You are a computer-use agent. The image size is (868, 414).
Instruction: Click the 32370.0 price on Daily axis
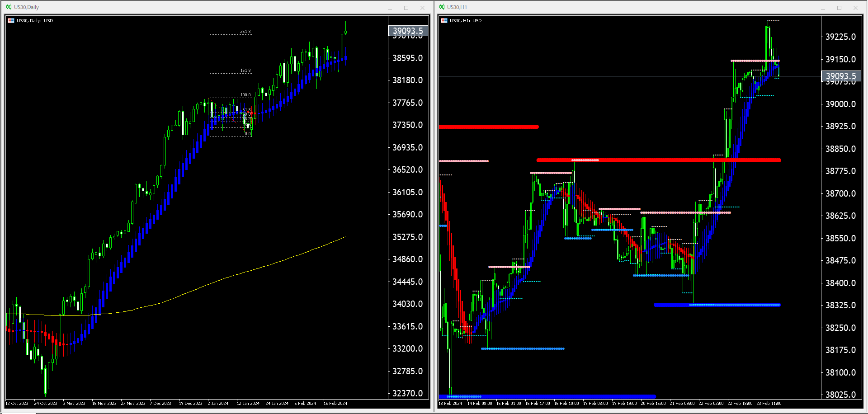[408, 393]
